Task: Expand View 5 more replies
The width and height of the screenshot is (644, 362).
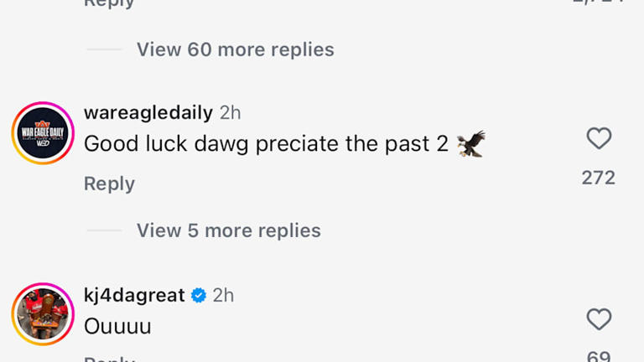Action: click(x=228, y=230)
